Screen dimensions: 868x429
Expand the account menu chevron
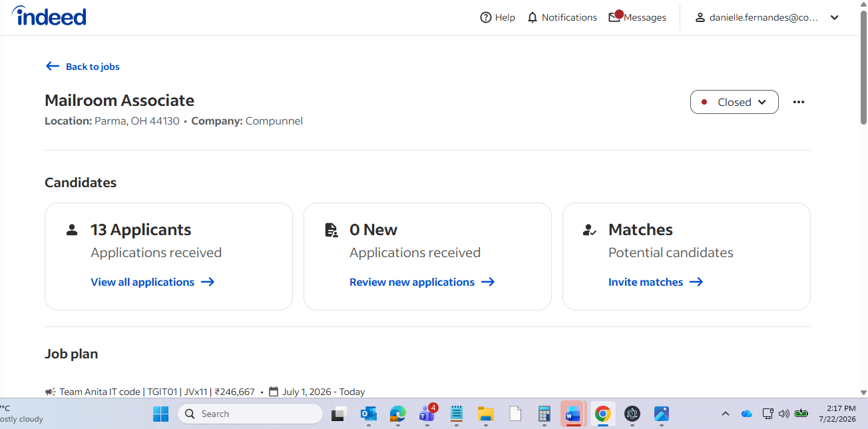[x=835, y=17]
